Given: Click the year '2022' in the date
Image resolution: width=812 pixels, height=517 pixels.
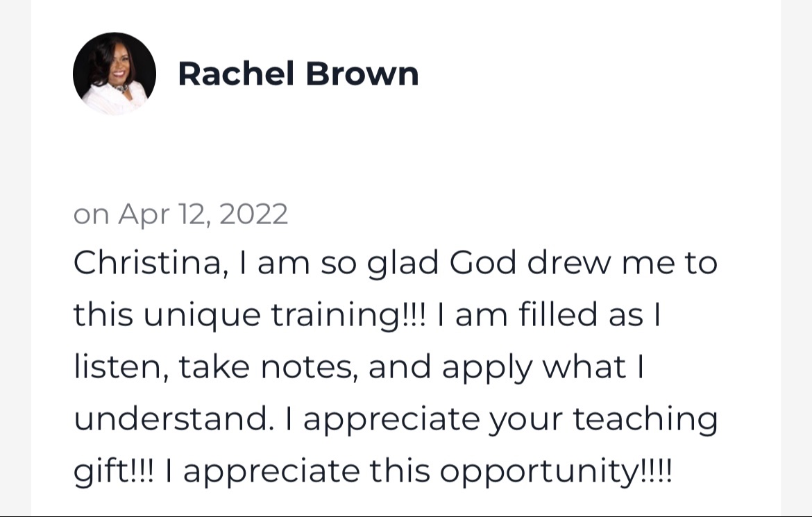Looking at the screenshot, I should tap(253, 214).
